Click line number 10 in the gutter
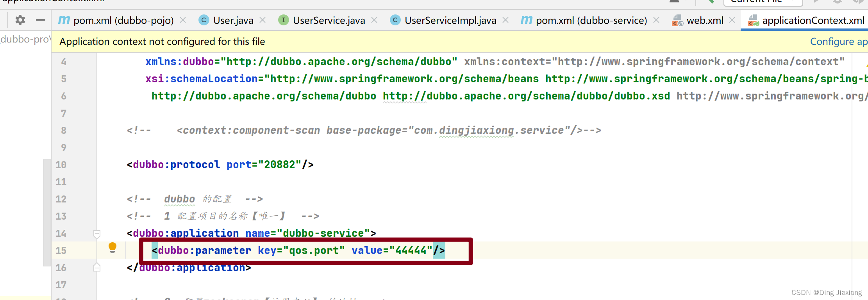 coord(61,165)
